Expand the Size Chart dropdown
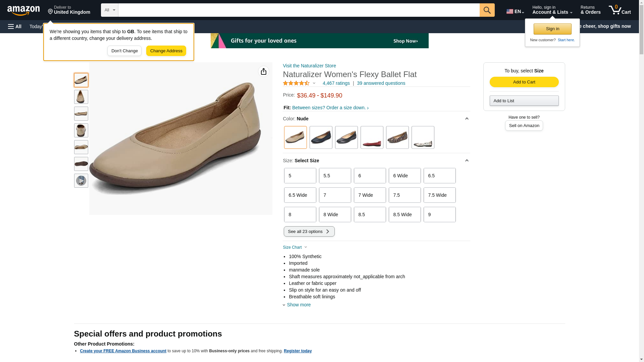The width and height of the screenshot is (644, 362). tap(295, 247)
